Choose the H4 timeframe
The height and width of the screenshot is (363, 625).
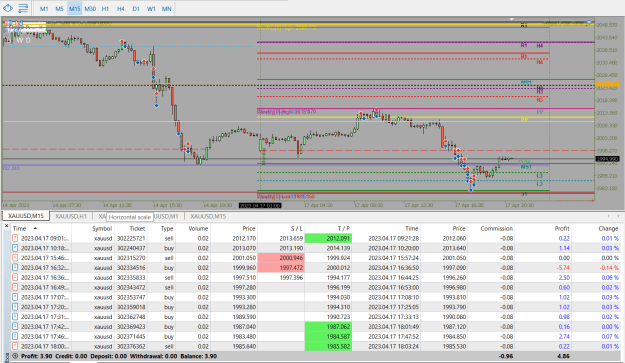coord(120,8)
